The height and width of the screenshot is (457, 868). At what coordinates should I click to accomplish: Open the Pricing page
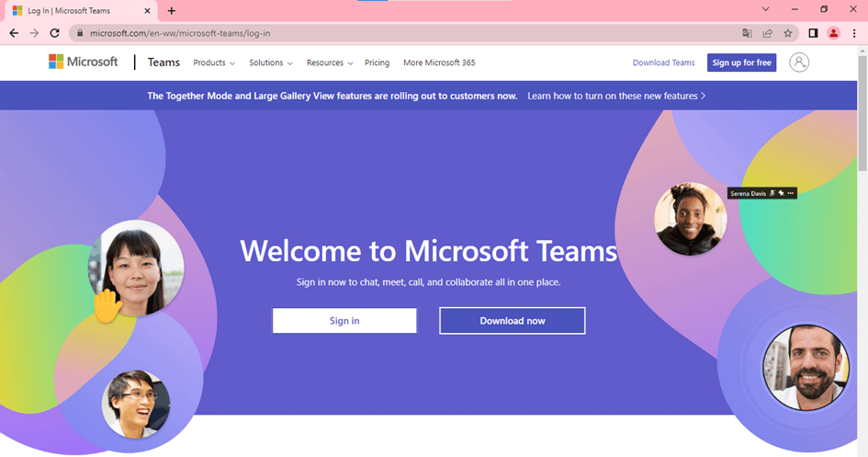coord(377,63)
